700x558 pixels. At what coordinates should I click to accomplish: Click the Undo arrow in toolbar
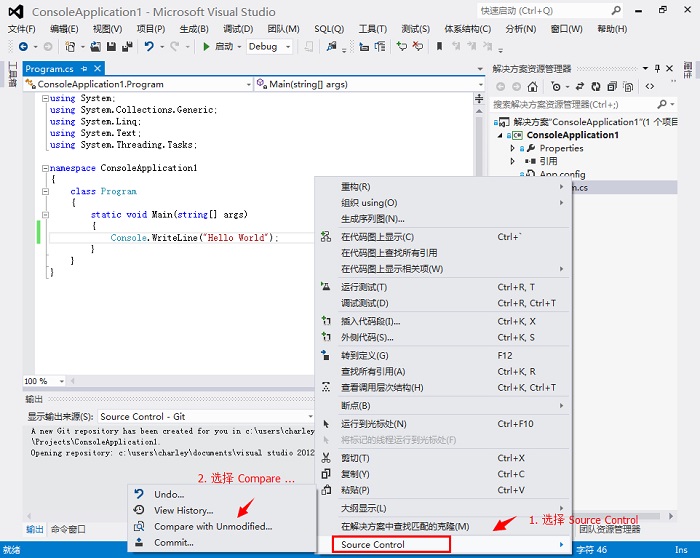coord(149,46)
